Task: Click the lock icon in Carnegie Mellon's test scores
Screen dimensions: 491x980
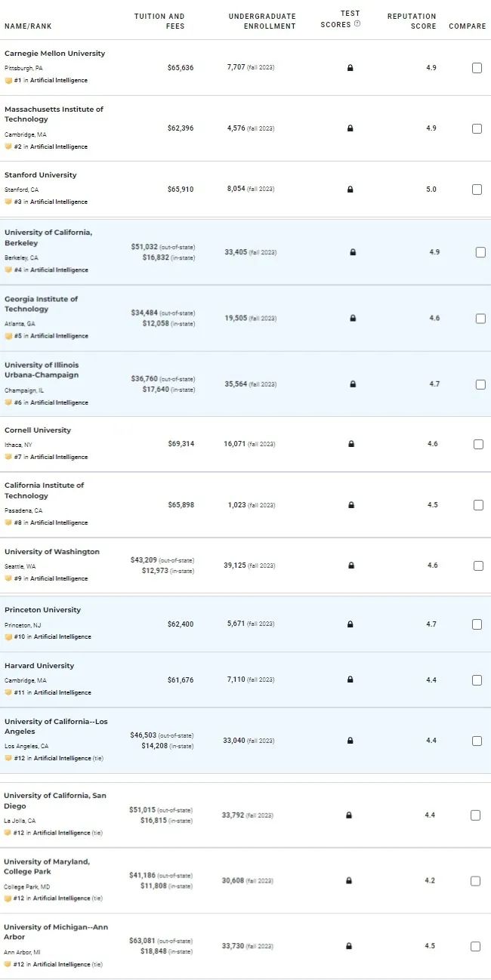Action: (350, 68)
